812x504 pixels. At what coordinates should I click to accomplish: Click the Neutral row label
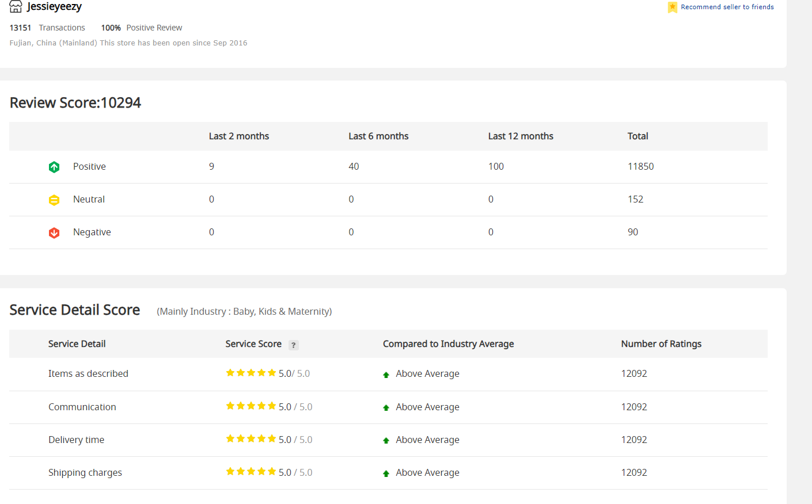pos(89,199)
